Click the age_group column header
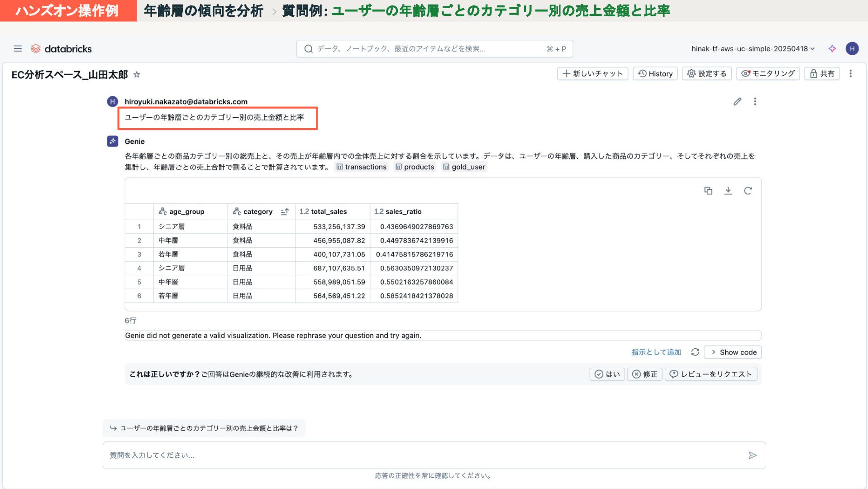 pos(191,211)
